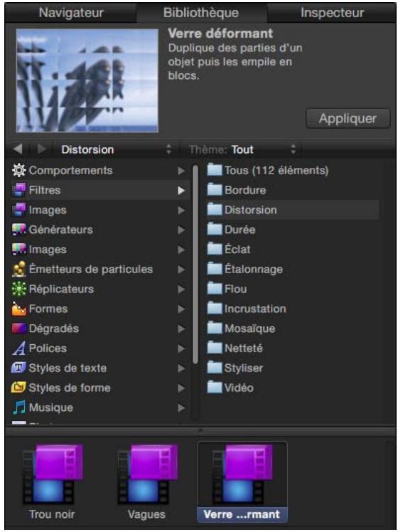
Task: Expand the Filtres arrow
Action: coord(181,191)
